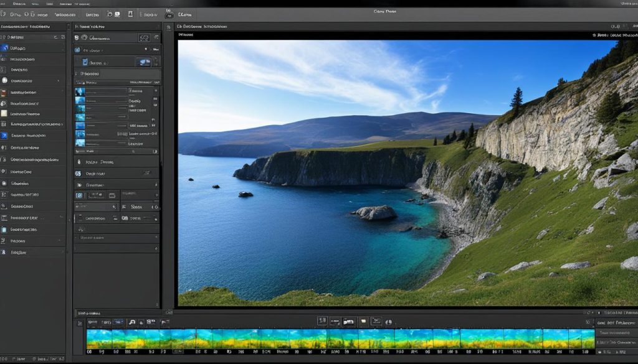Click the blue camera icon in the middle panel

click(78, 50)
